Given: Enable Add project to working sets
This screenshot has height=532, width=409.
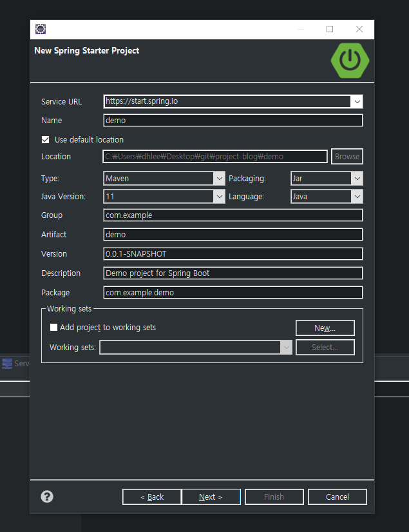Looking at the screenshot, I should point(53,328).
